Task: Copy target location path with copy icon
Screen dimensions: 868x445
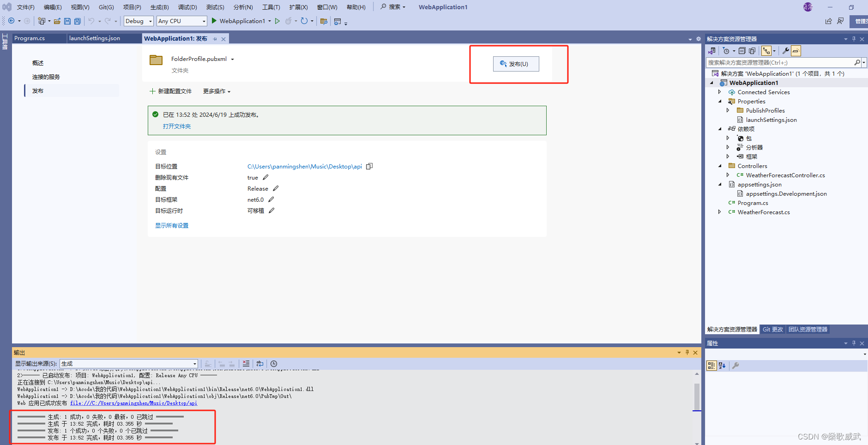Action: [x=369, y=166]
